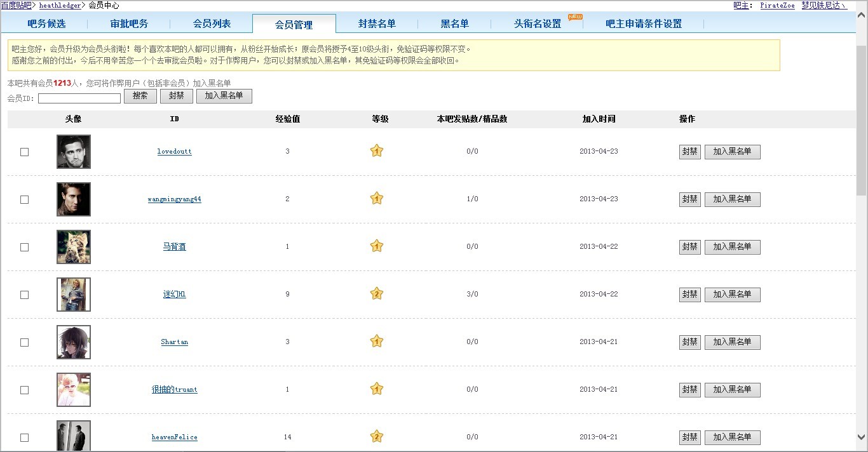Switch to the 封禁名单 tab
This screenshot has height=452, width=868.
click(377, 23)
